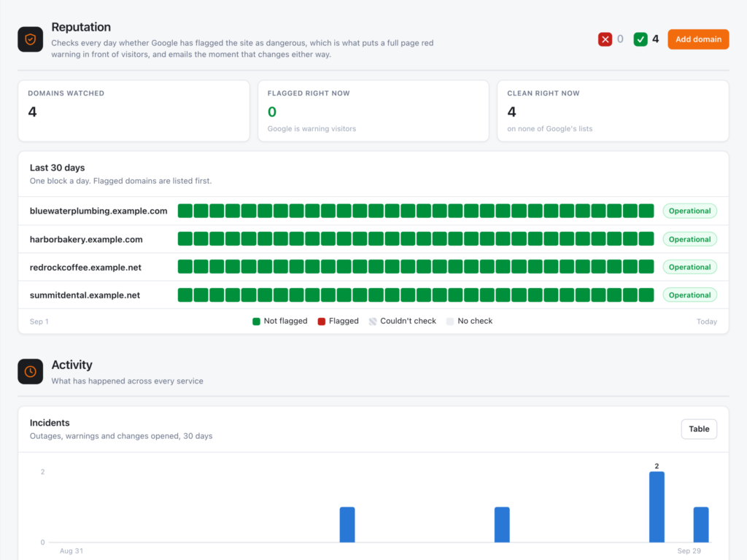Click Operational badge for redrockcoffee.example.net

coord(689,267)
